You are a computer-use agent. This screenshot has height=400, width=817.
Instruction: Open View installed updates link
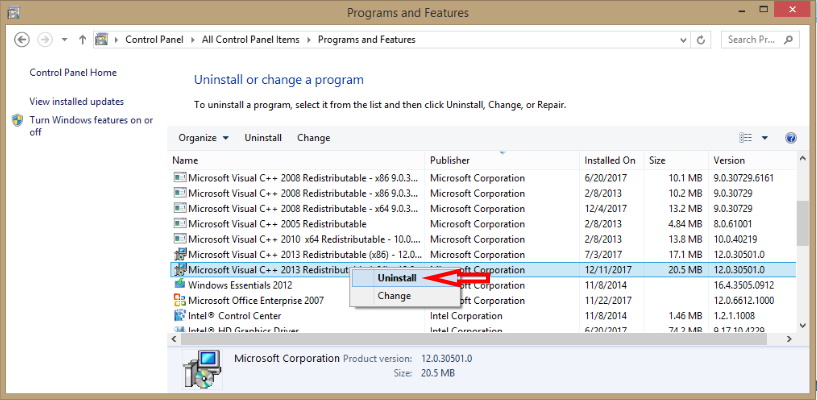pyautogui.click(x=77, y=102)
